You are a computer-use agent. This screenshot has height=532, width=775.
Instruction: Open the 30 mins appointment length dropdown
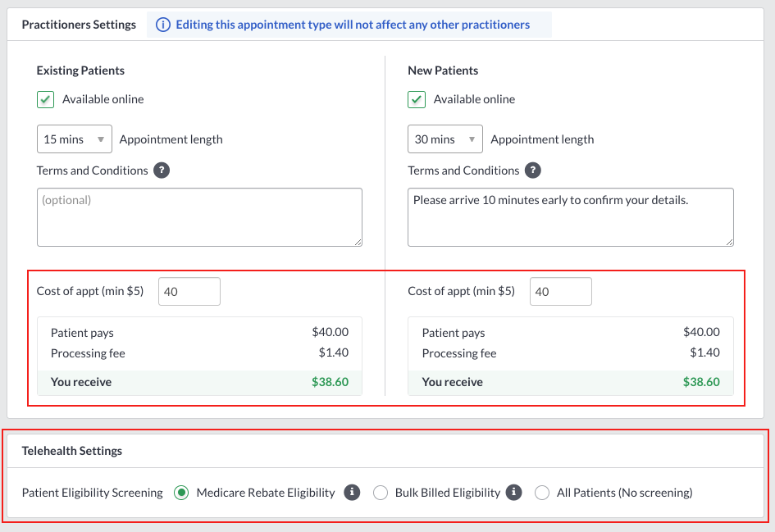pos(445,139)
